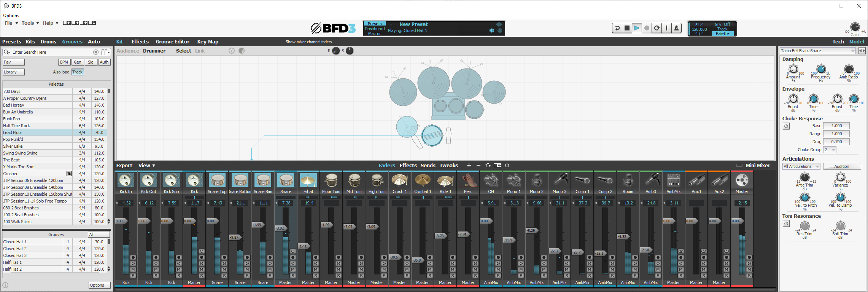Open the File menu dropdown
Screen dimensions: 868x292
point(11,23)
